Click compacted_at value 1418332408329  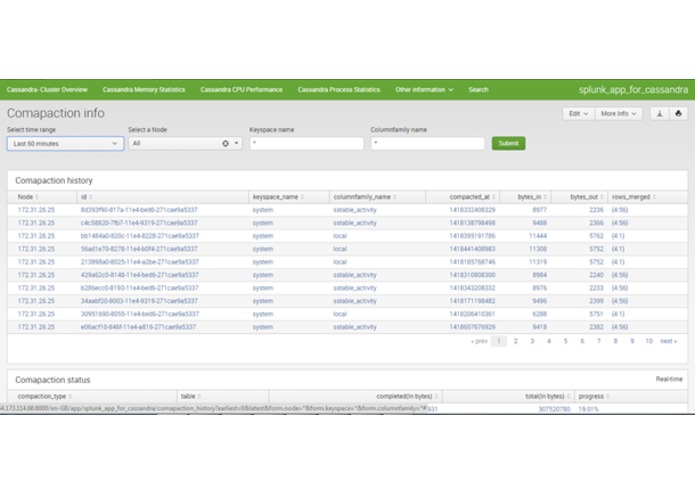tap(472, 210)
